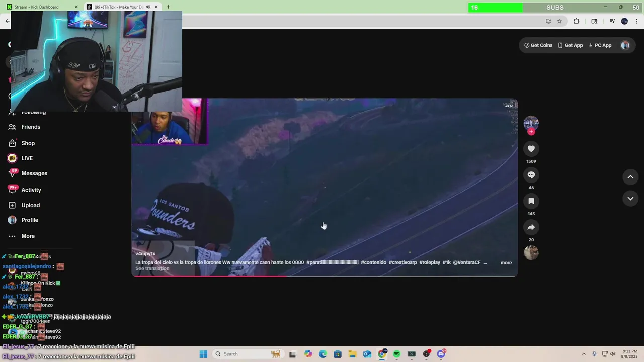Click the browser back arrow
This screenshot has height=362, width=644.
point(7,21)
